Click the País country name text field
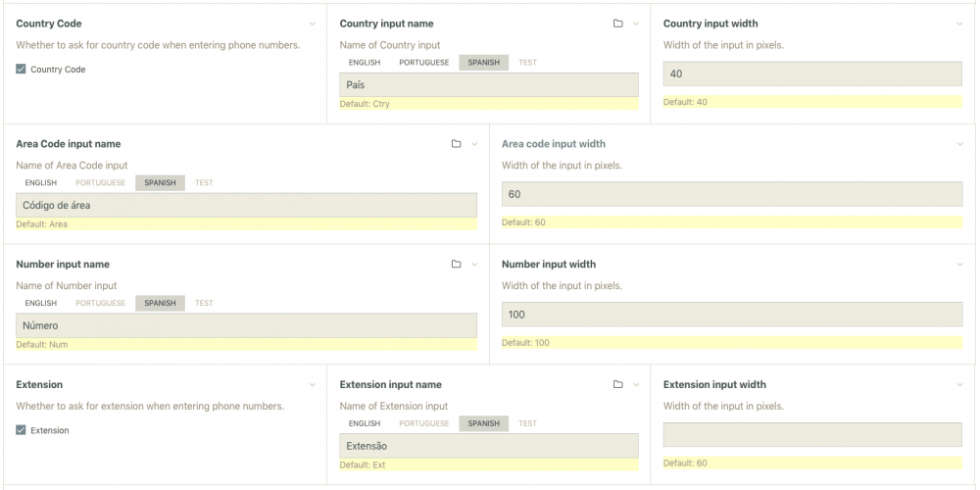 (488, 85)
